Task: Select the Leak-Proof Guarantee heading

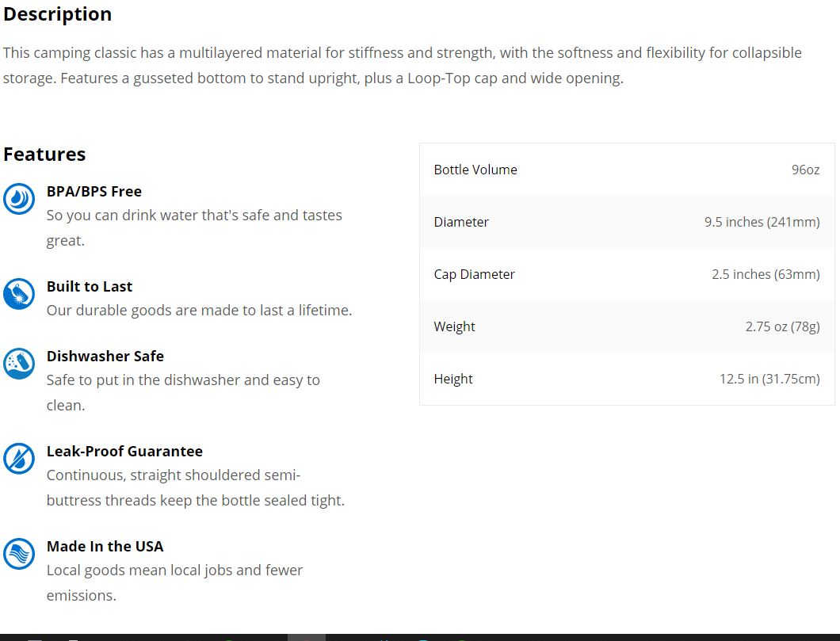Action: point(124,452)
